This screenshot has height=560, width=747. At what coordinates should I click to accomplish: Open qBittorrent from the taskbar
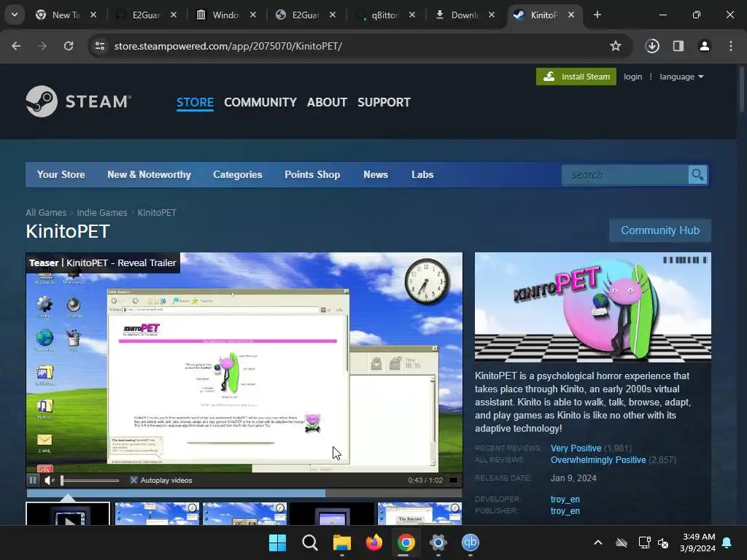pos(471,542)
